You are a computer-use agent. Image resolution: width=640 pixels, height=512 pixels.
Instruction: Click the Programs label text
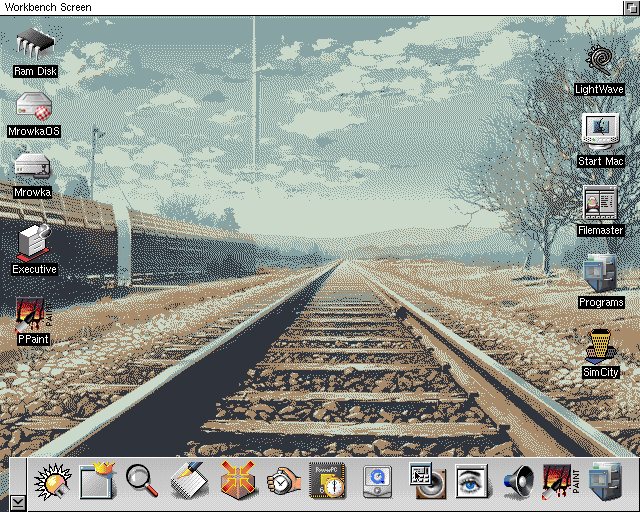coord(601,302)
